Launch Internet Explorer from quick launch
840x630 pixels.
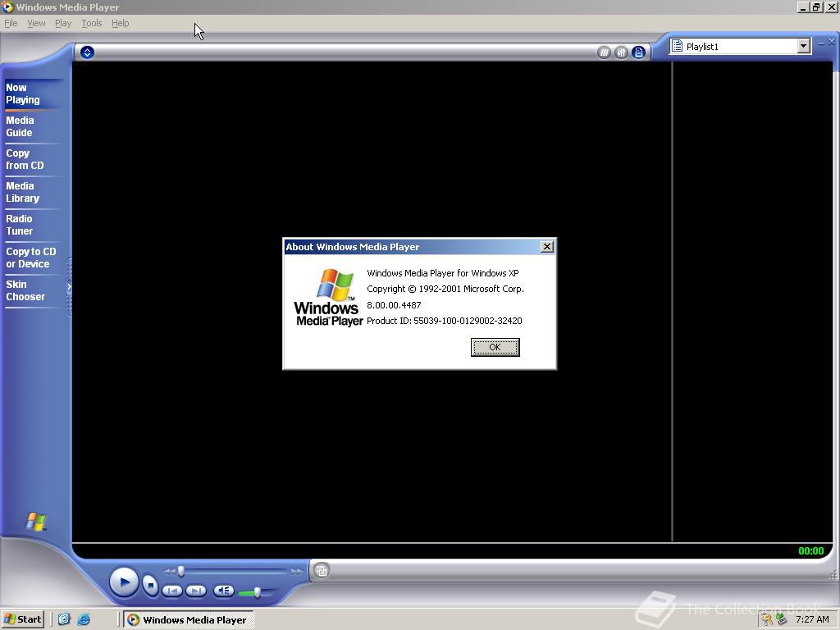(x=84, y=619)
